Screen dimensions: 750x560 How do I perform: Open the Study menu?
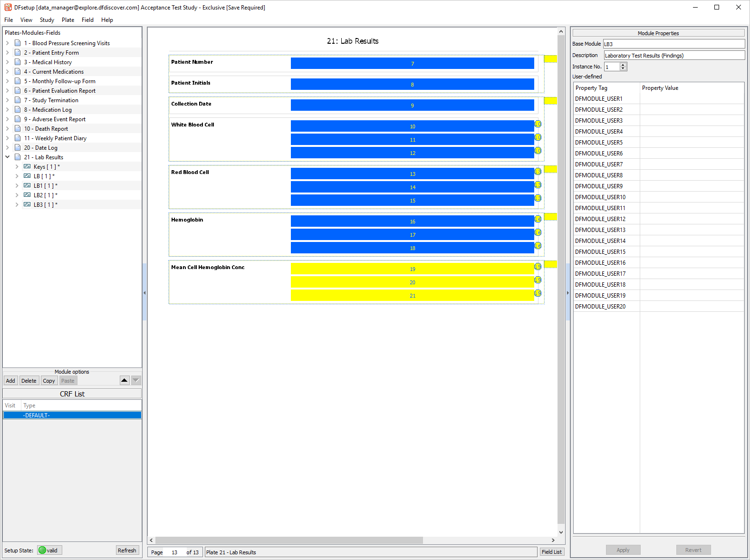[x=47, y=20]
